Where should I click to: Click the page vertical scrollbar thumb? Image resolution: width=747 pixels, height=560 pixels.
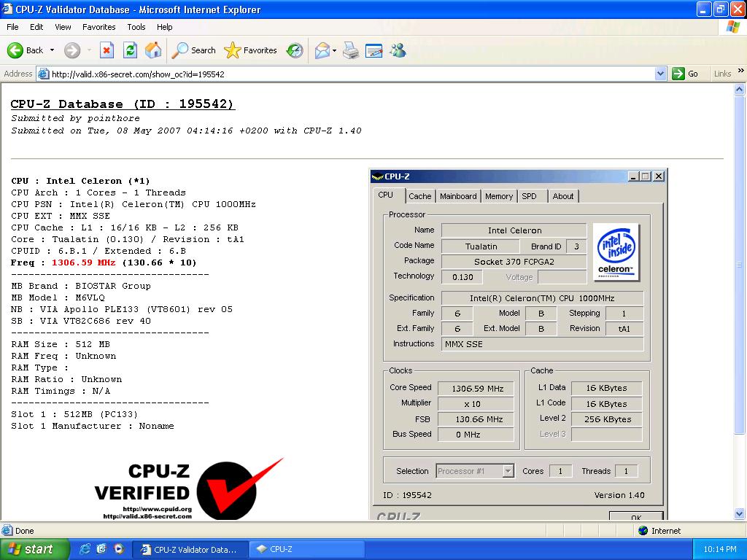(740, 265)
